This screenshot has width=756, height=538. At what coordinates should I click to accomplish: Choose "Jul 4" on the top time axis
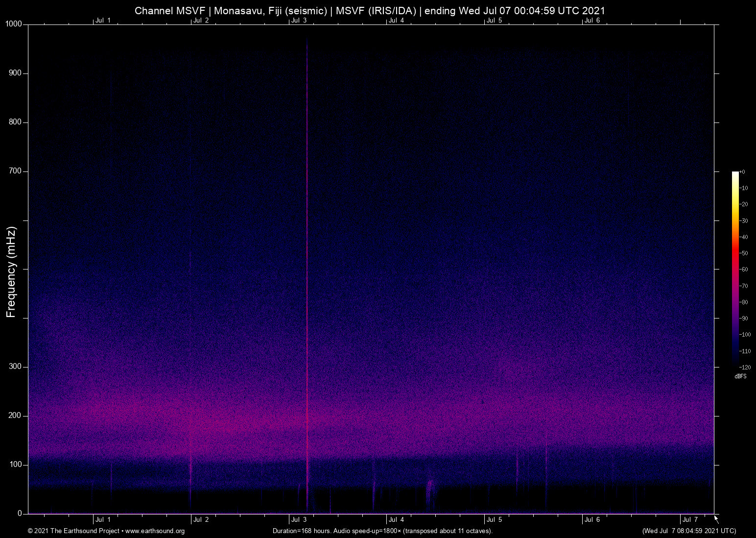point(396,20)
